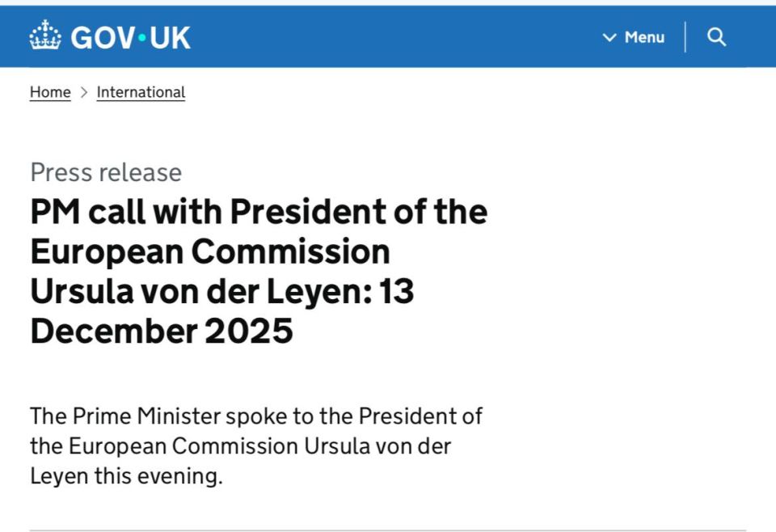Click the teal dot in GOV·UK logo
The image size is (776, 532).
pyautogui.click(x=142, y=38)
